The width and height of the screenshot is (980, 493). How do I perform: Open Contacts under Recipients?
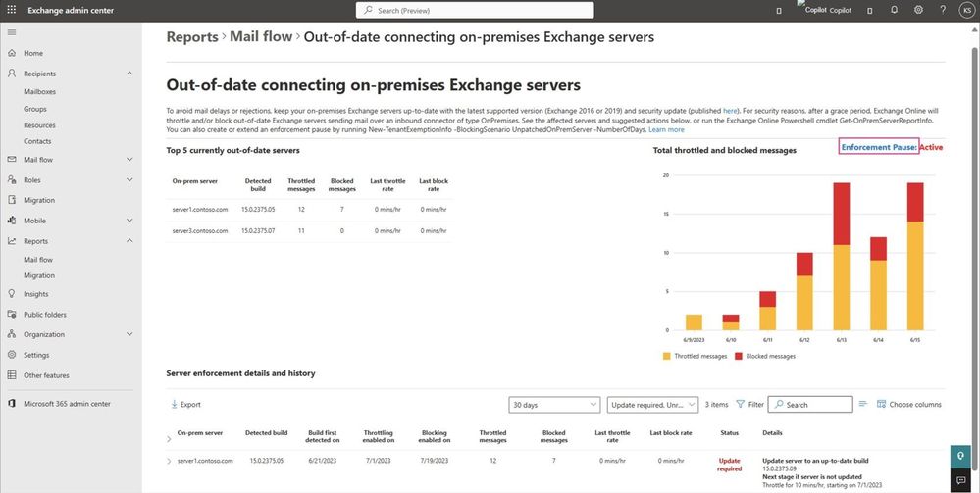click(37, 141)
